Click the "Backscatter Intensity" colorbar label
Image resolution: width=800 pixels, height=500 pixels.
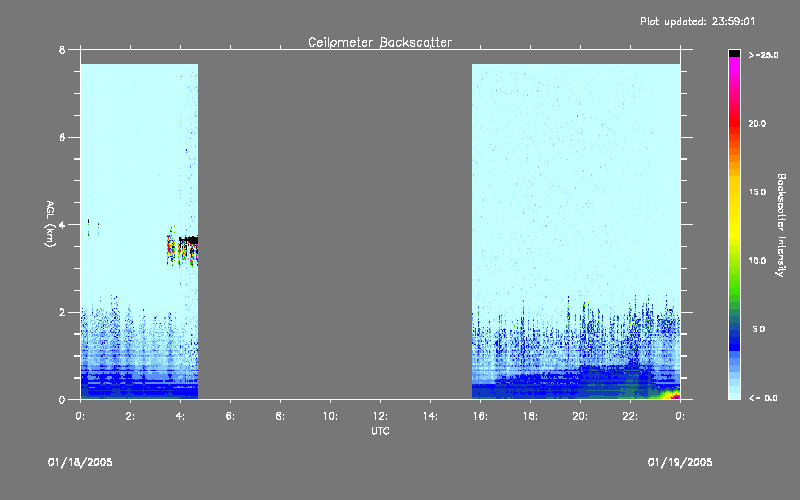click(x=780, y=225)
